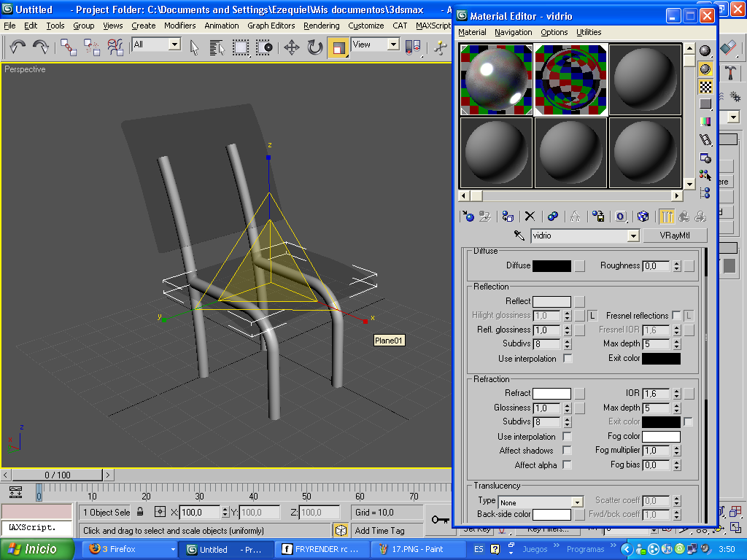
Task: Open the material name vidrio dropdown
Action: point(632,236)
